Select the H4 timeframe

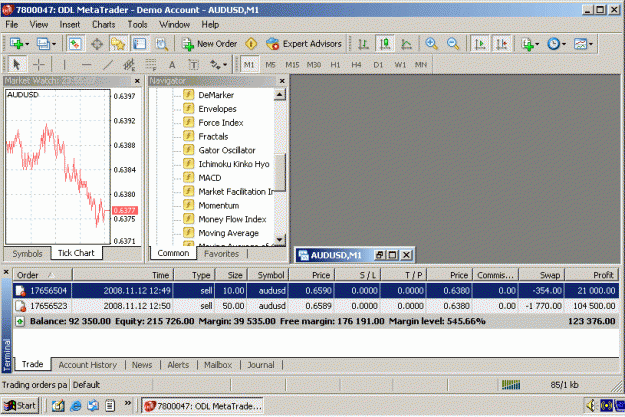pos(356,65)
